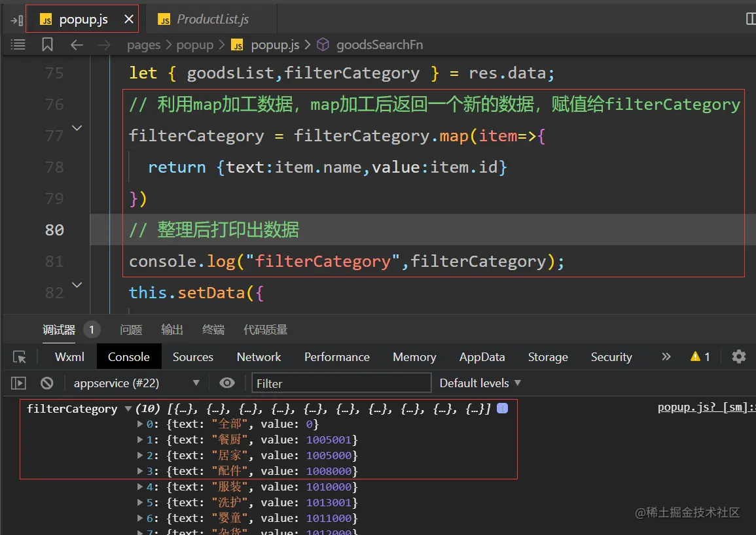Collapse the filterCategory (10) array output
Screen dimensions: 756x535
point(128,409)
